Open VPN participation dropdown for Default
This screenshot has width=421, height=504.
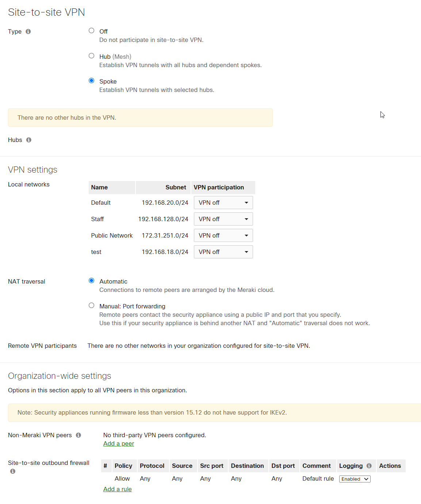point(223,203)
